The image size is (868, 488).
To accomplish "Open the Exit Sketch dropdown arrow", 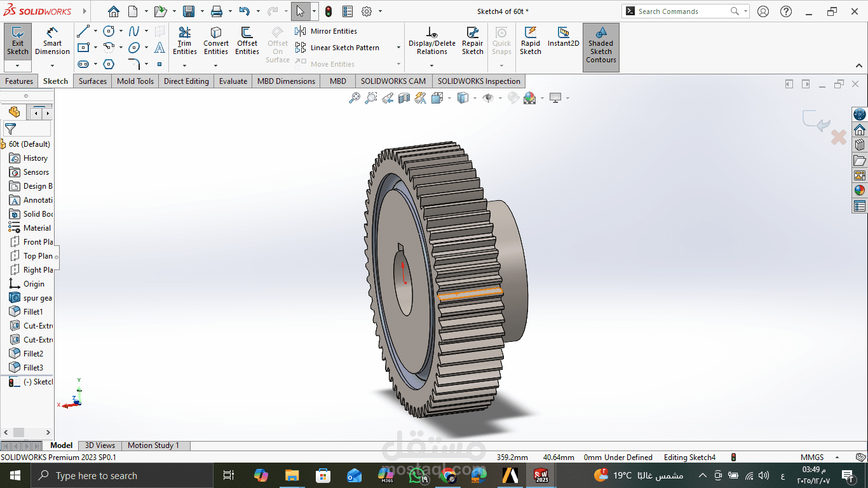I will click(x=17, y=65).
